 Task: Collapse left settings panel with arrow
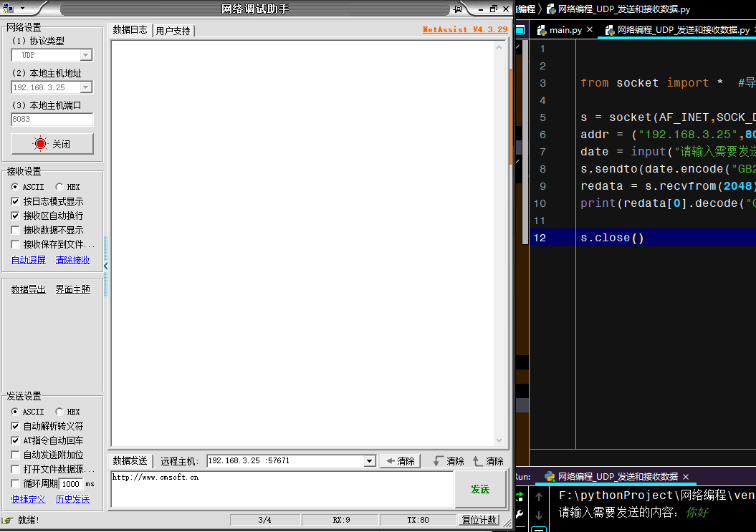[x=105, y=266]
